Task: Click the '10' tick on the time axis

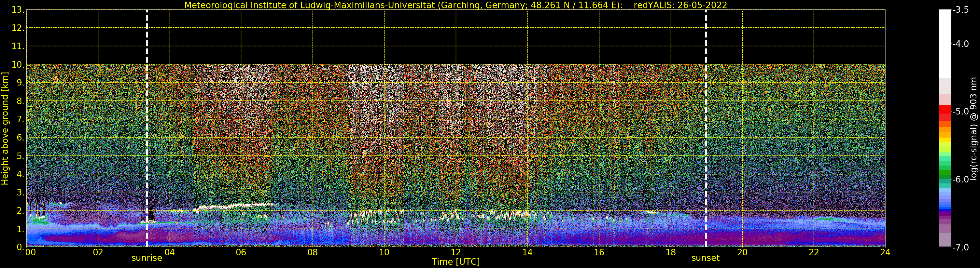Action: pyautogui.click(x=384, y=252)
